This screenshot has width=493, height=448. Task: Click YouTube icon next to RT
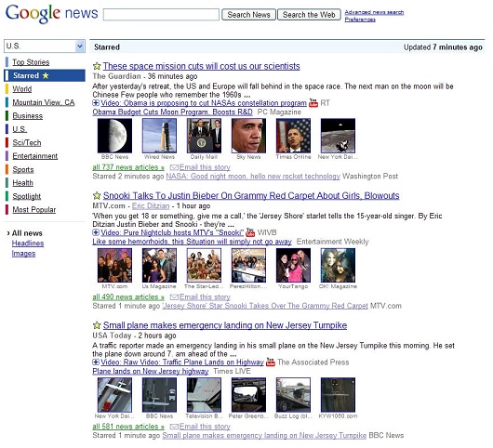313,103
